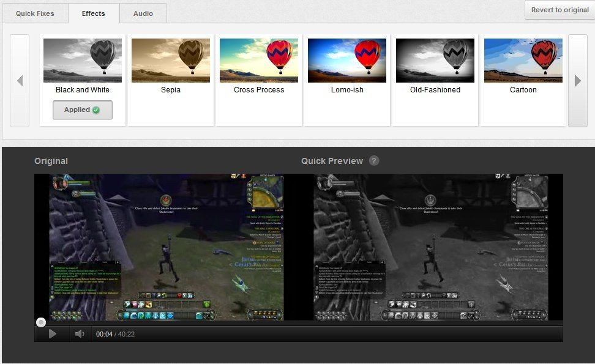This screenshot has width=595, height=364.
Task: Pick the Lomo-ish effect thumbnail
Action: coord(347,61)
